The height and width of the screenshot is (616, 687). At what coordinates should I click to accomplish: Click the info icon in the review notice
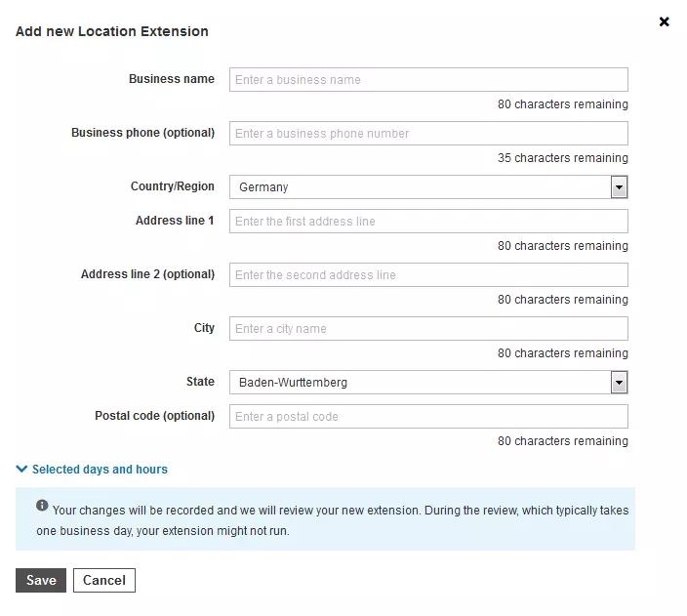(x=42, y=506)
